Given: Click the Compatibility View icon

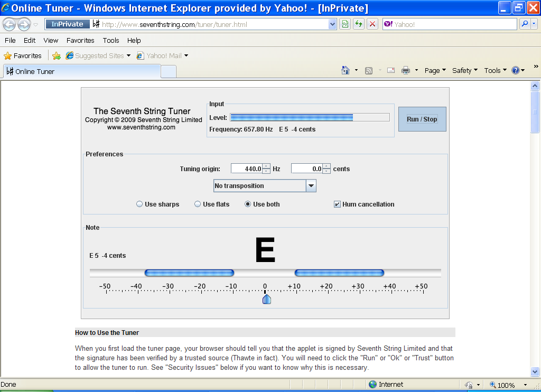Looking at the screenshot, I should pyautogui.click(x=344, y=24).
